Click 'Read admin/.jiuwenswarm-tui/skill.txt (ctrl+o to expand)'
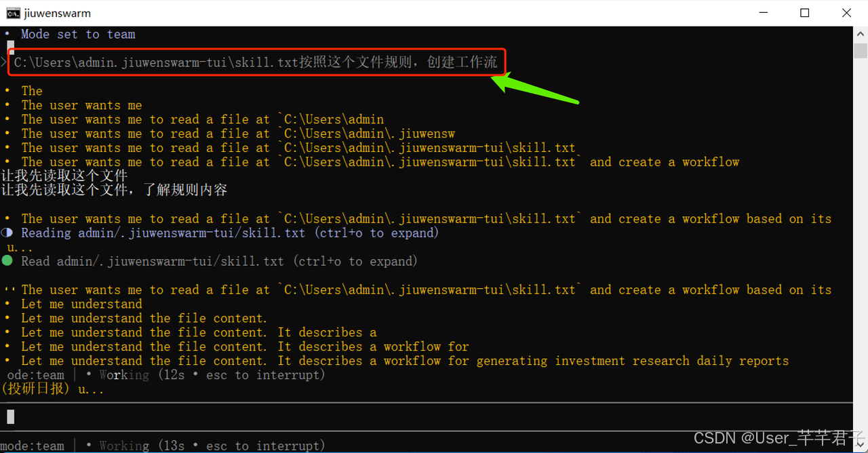 coord(219,261)
